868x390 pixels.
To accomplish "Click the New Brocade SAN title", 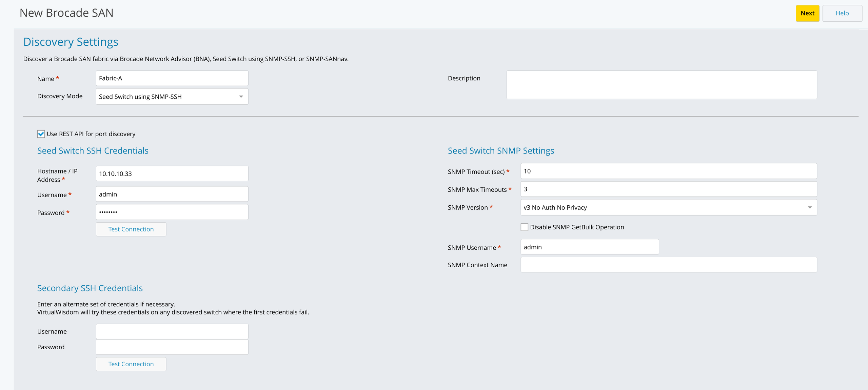I will tap(66, 13).
